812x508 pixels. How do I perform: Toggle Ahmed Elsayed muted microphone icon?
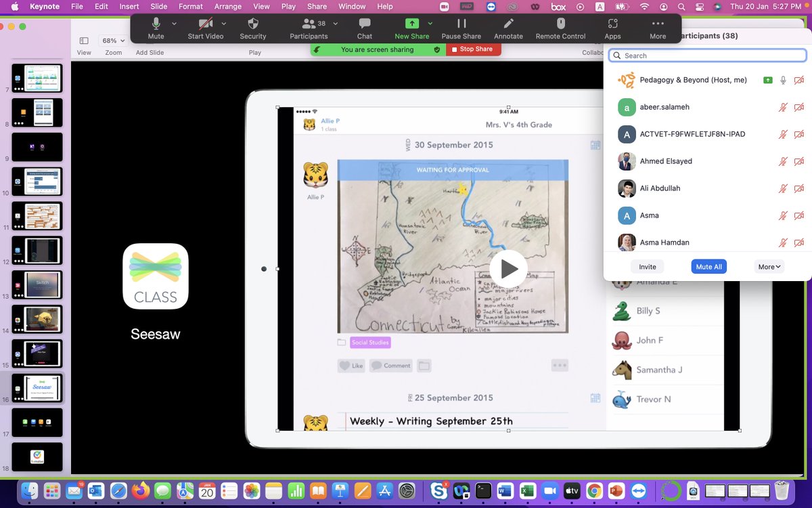[x=783, y=161]
